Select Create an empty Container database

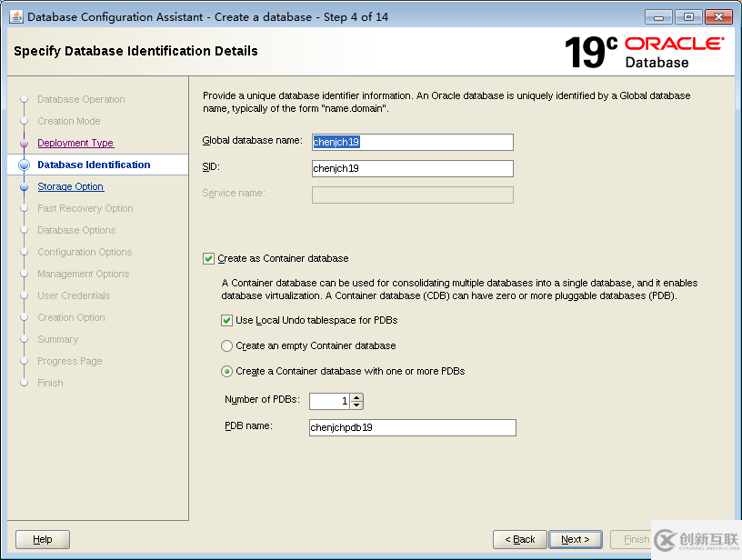[x=226, y=345]
